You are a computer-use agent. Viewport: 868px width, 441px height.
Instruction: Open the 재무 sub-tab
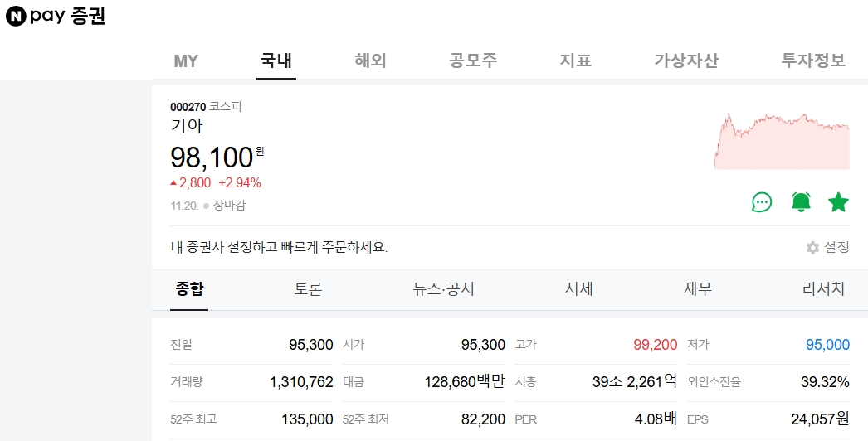coord(698,288)
